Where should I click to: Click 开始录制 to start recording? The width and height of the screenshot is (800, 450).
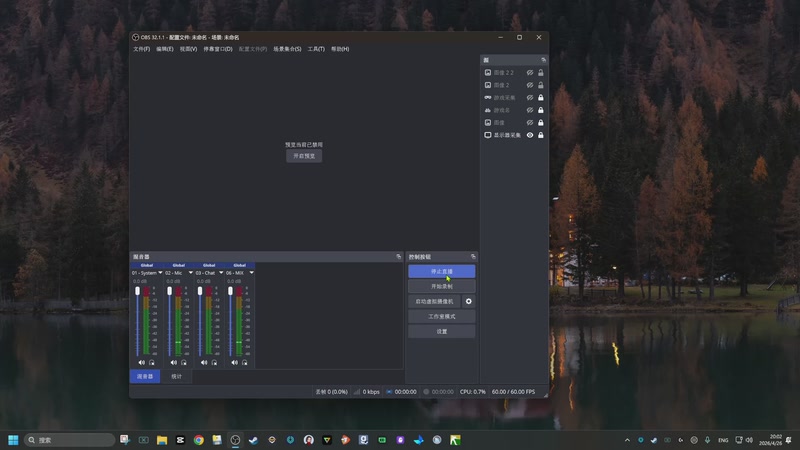[442, 286]
